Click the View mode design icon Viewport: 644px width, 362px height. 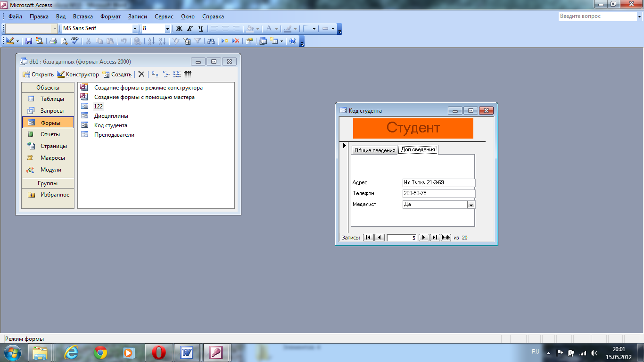coord(10,41)
